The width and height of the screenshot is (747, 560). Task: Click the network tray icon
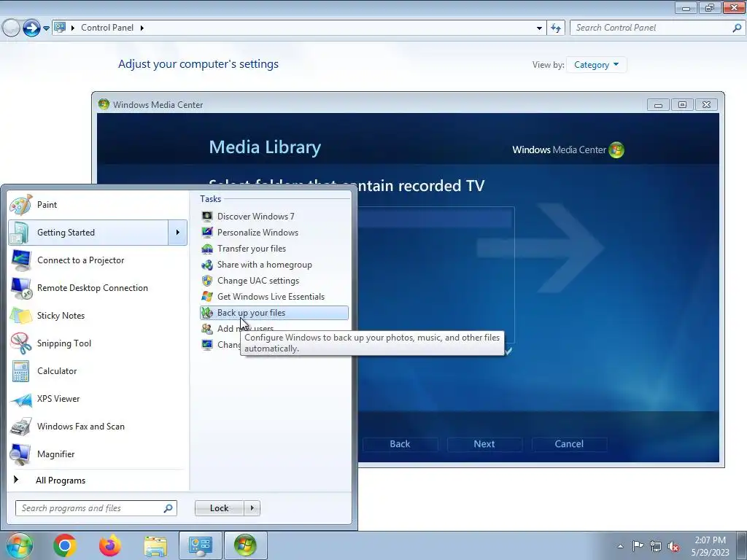pyautogui.click(x=656, y=546)
